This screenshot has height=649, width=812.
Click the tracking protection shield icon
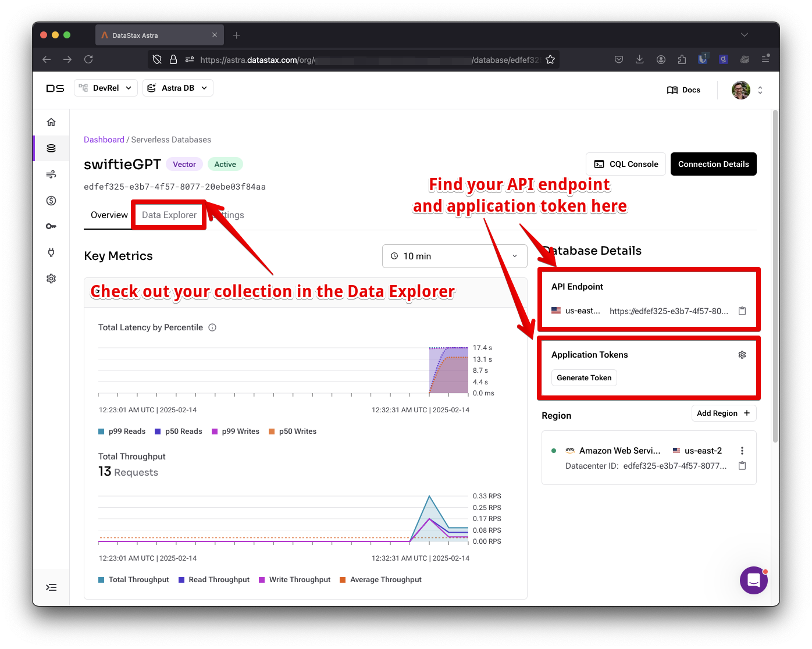[x=157, y=59]
